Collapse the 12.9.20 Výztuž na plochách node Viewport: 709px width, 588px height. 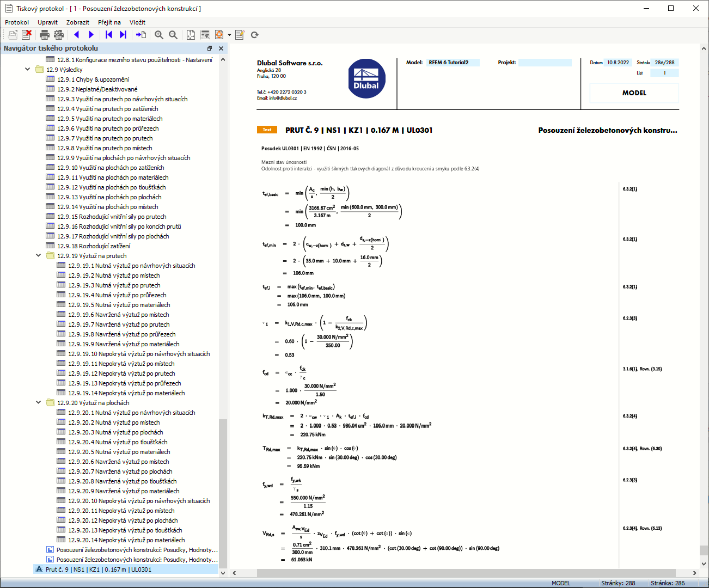pyautogui.click(x=39, y=403)
